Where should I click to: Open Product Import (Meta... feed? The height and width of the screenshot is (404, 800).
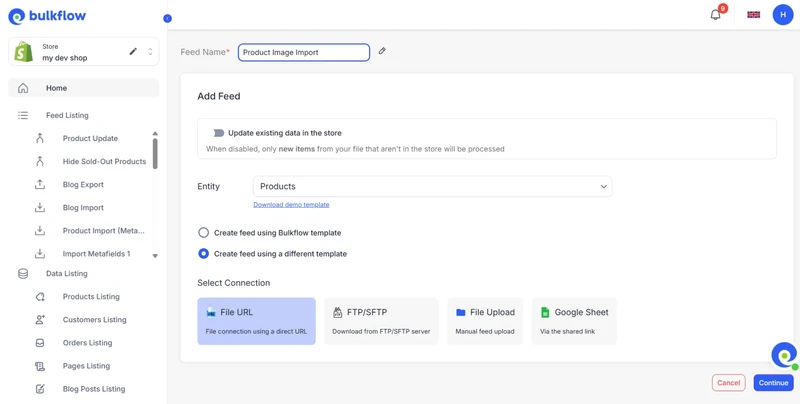coord(104,231)
